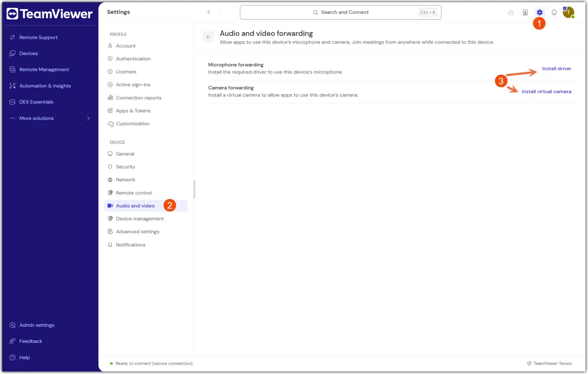
Task: Select Audio and video settings
Action: (146, 206)
